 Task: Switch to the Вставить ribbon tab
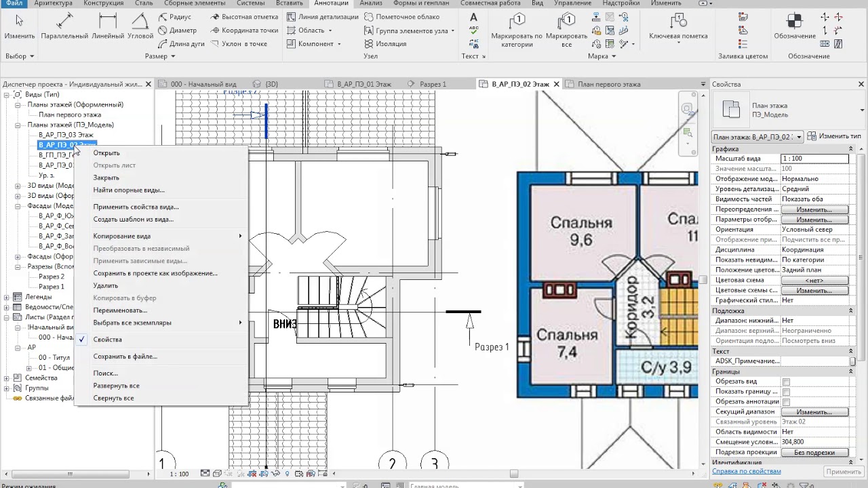click(x=290, y=3)
